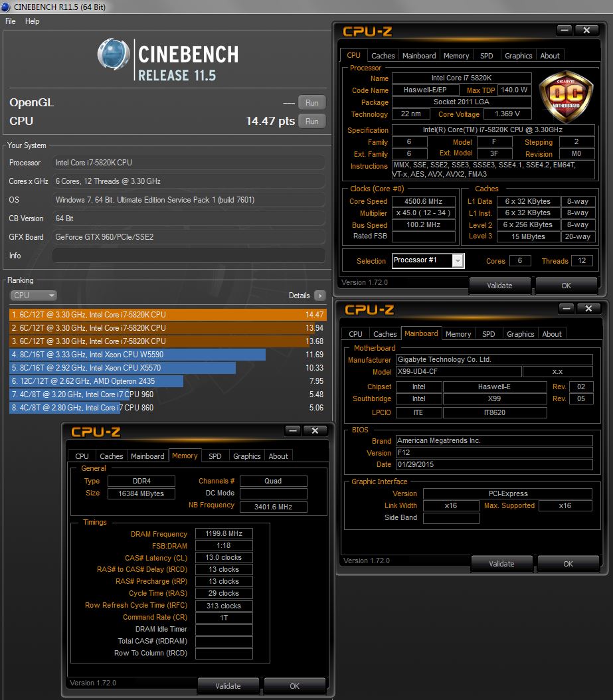Click Validate in CPU-Z Mainboard window

pyautogui.click(x=501, y=564)
